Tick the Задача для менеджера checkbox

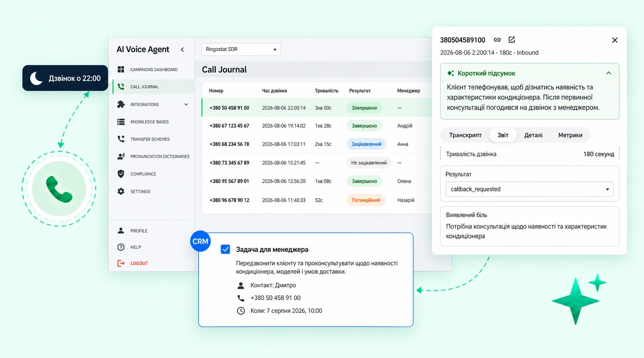(225, 249)
